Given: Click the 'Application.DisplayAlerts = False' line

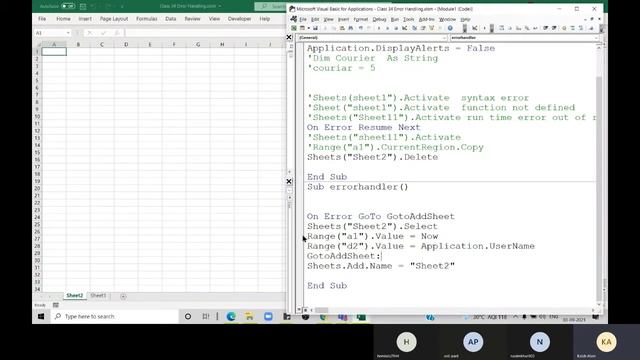Looking at the screenshot, I should click(x=401, y=48).
